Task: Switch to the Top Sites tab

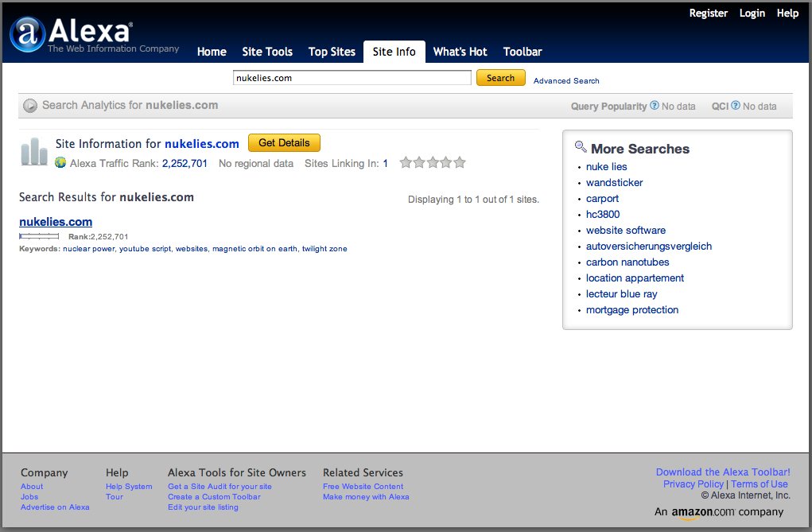Action: 332,52
